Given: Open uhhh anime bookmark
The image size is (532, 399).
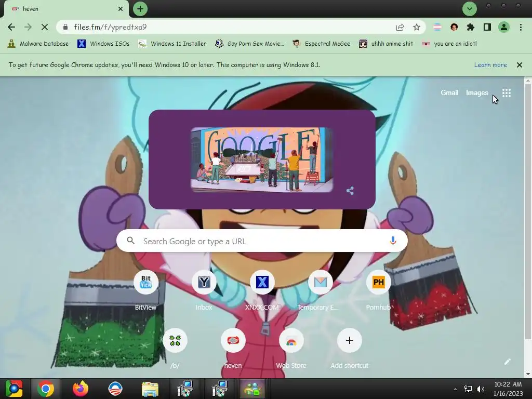Looking at the screenshot, I should 386,44.
